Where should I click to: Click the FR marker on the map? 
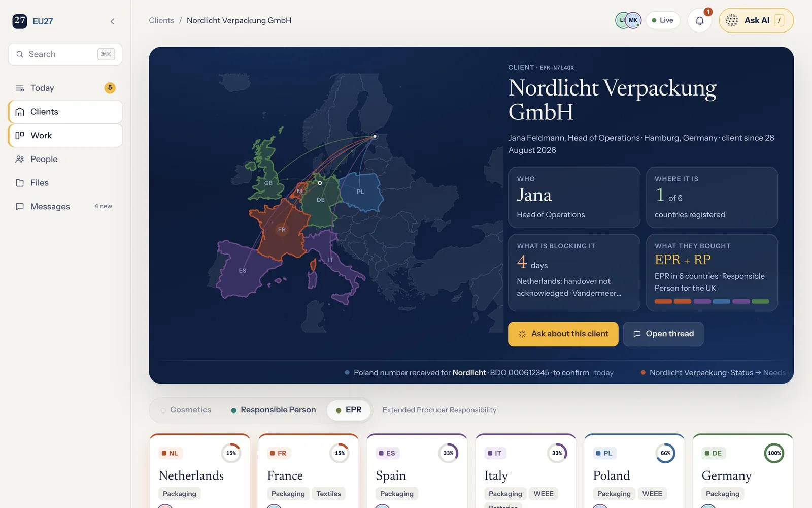[282, 230]
